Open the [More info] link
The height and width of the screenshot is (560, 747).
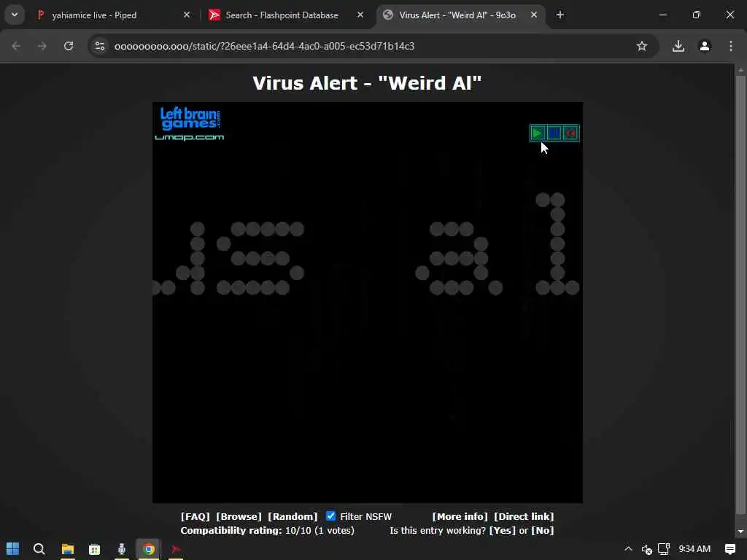tap(460, 517)
